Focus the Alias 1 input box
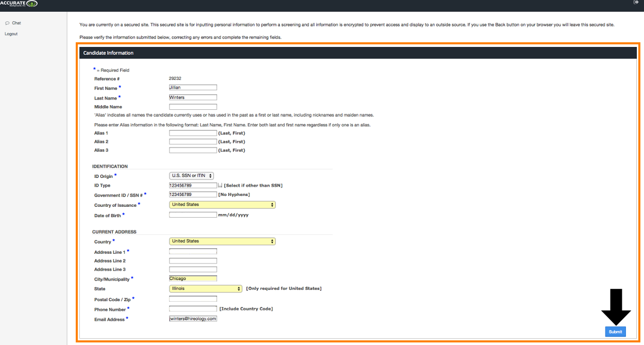 coord(193,133)
